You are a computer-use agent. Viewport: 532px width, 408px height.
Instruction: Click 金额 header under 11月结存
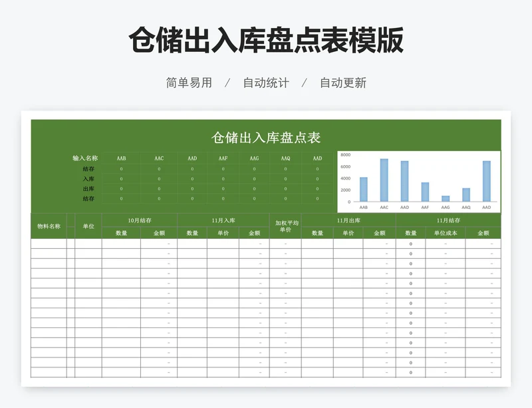[x=483, y=233]
